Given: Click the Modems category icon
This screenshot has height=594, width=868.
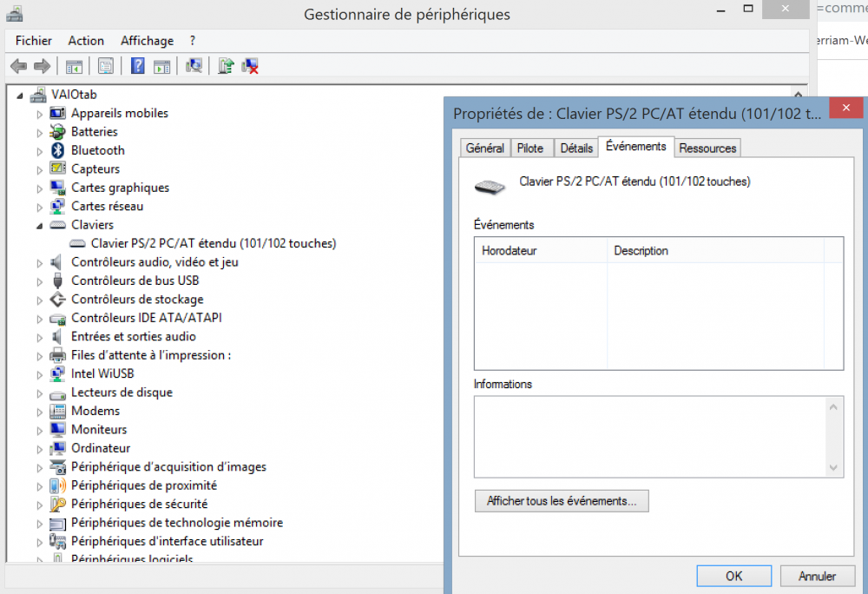Looking at the screenshot, I should coord(57,411).
